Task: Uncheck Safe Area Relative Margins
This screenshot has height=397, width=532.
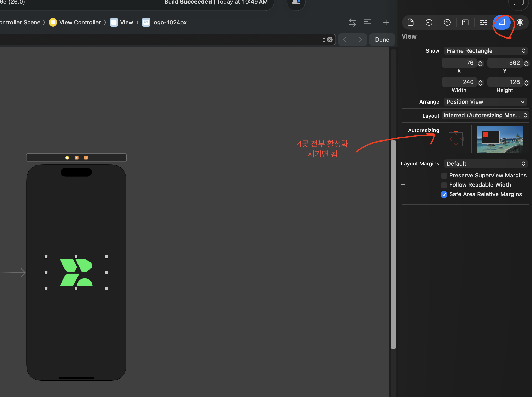Action: pos(444,194)
